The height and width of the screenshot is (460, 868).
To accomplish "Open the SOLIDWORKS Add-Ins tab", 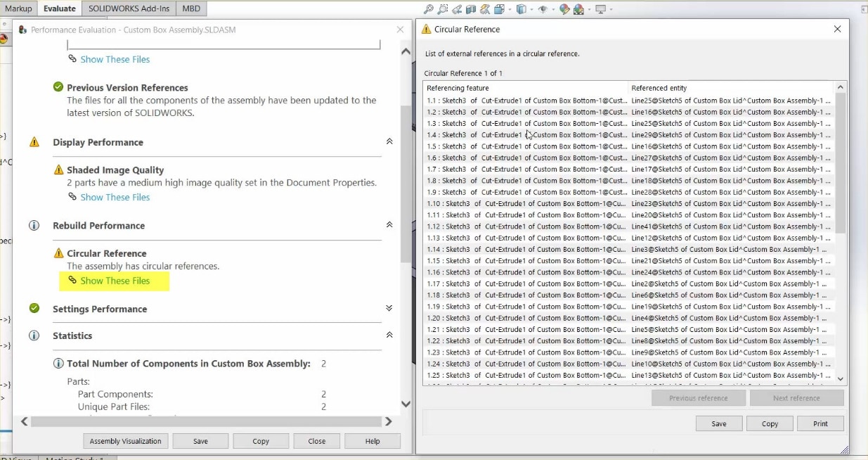I will click(x=129, y=8).
